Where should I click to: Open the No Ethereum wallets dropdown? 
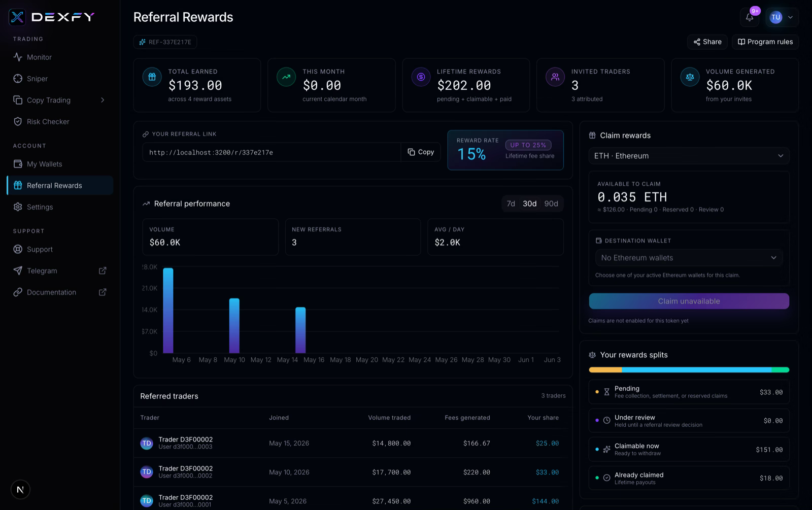coord(689,258)
